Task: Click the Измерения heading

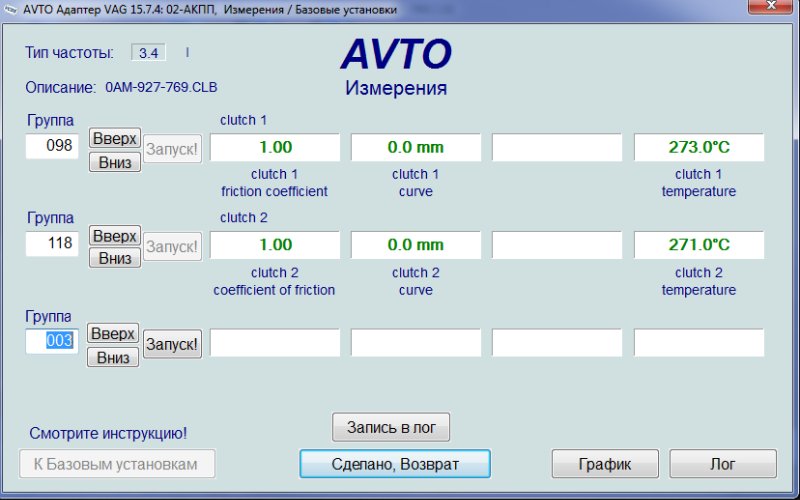Action: [396, 88]
